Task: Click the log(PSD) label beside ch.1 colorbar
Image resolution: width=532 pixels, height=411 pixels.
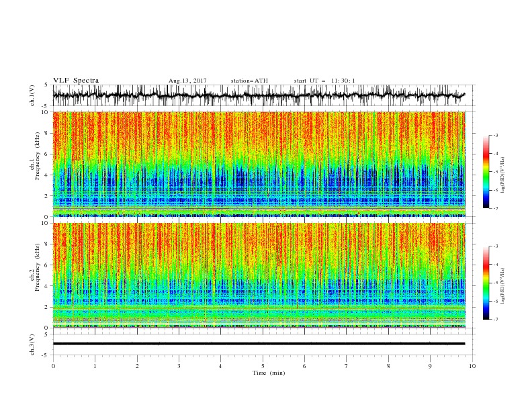Action: [503, 175]
